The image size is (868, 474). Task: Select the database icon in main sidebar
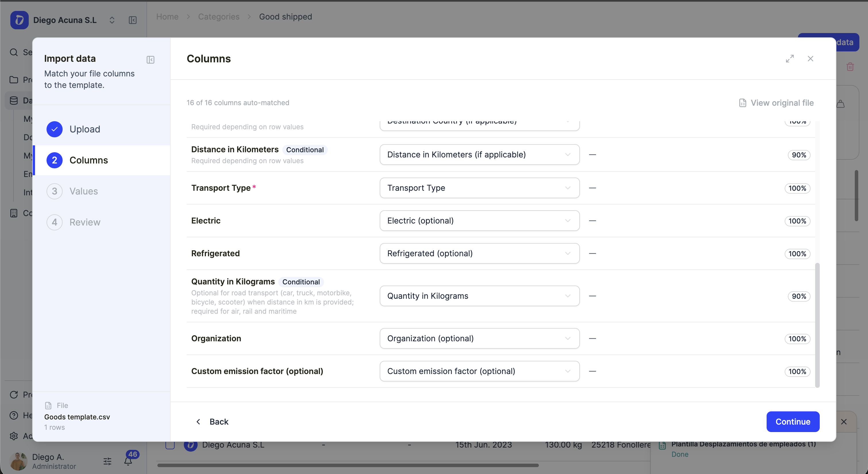[x=14, y=101]
